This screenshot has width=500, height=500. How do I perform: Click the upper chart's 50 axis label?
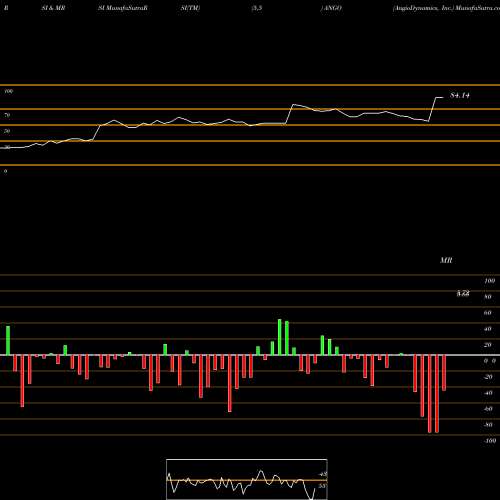7,131
